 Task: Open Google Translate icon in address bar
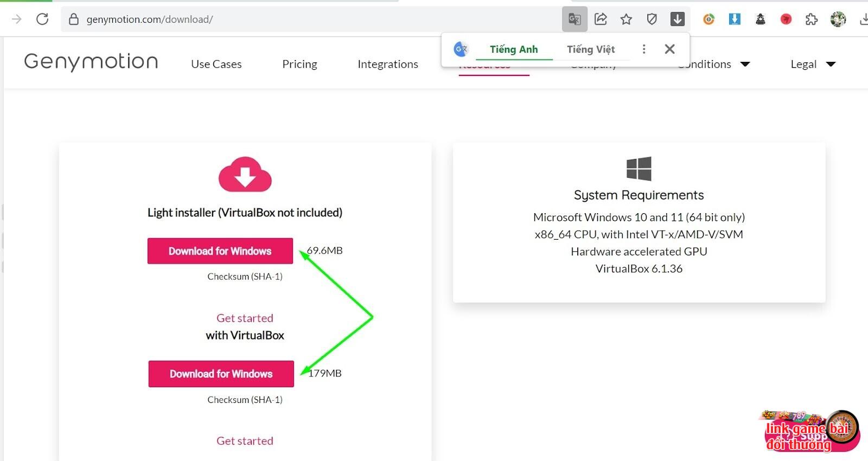[575, 20]
